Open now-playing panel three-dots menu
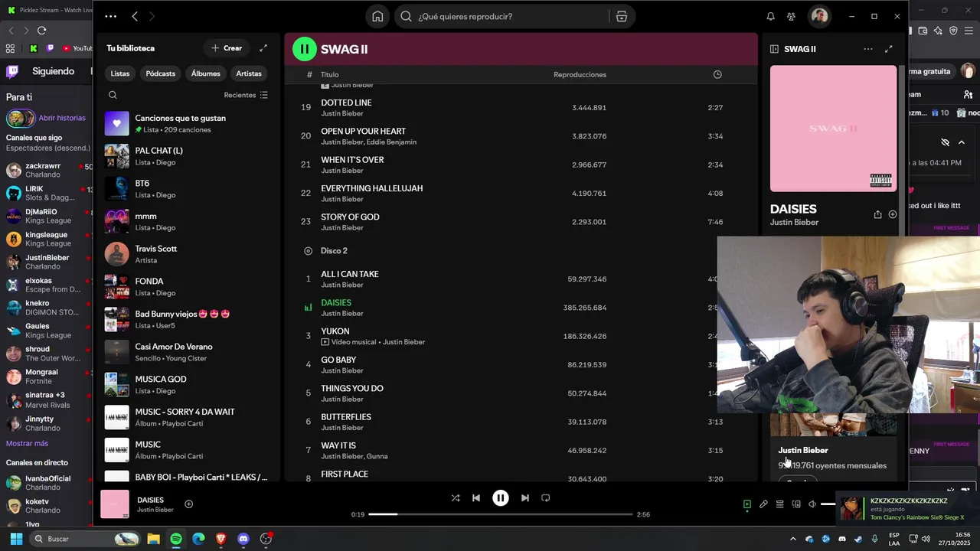Viewport: 980px width, 551px height. click(x=867, y=49)
